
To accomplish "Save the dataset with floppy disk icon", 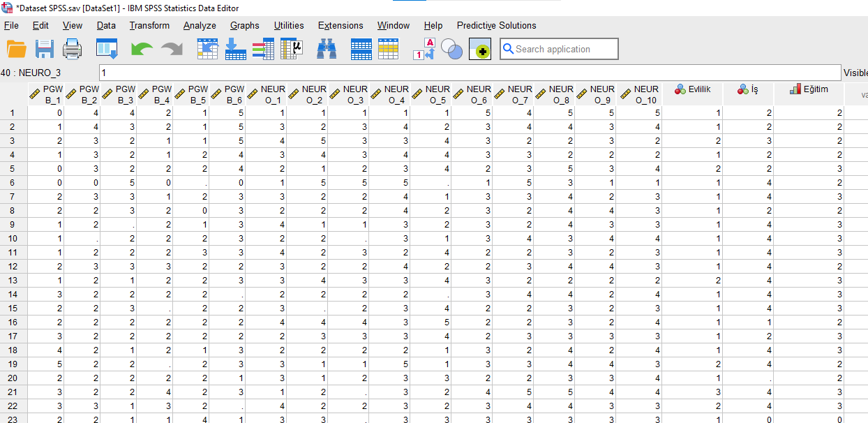I will coord(45,49).
